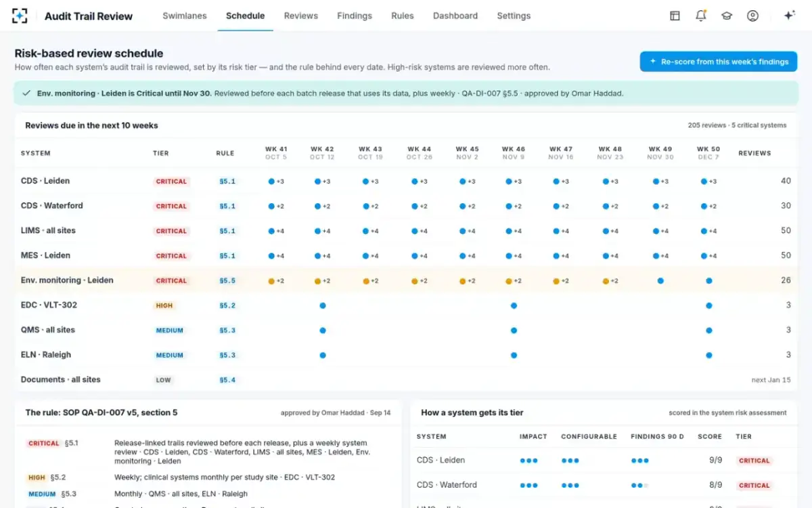Click QMS · all sites WK 50 review dot

coord(709,331)
